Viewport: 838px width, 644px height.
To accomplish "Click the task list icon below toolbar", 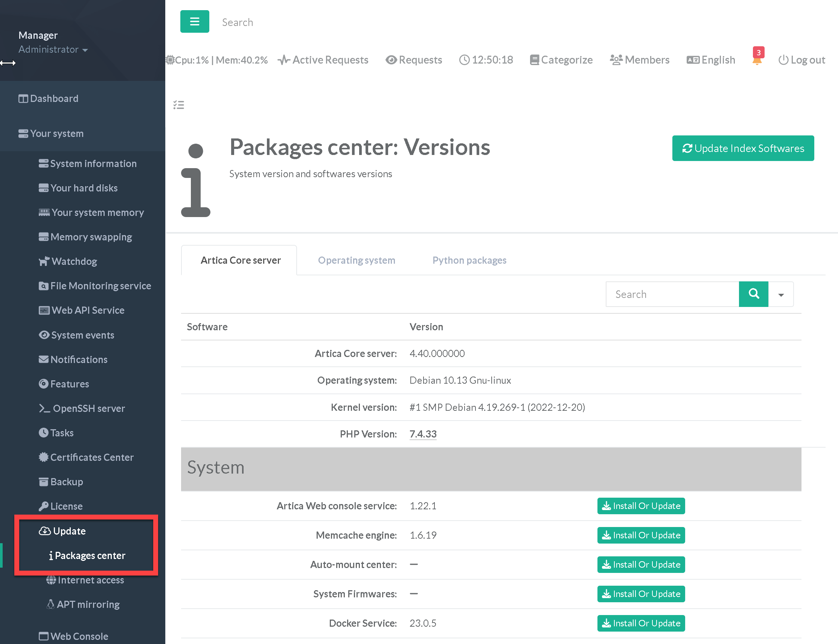I will pos(179,105).
